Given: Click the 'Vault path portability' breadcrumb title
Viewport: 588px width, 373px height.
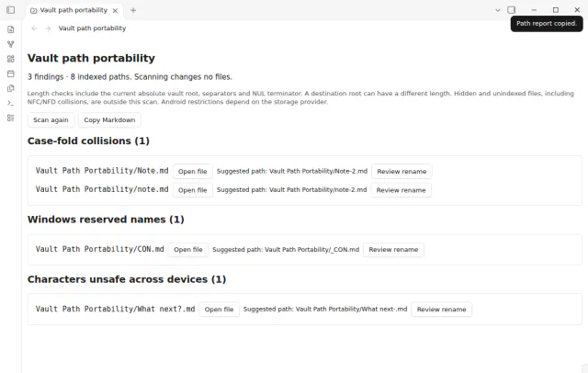Looking at the screenshot, I should click(x=92, y=28).
